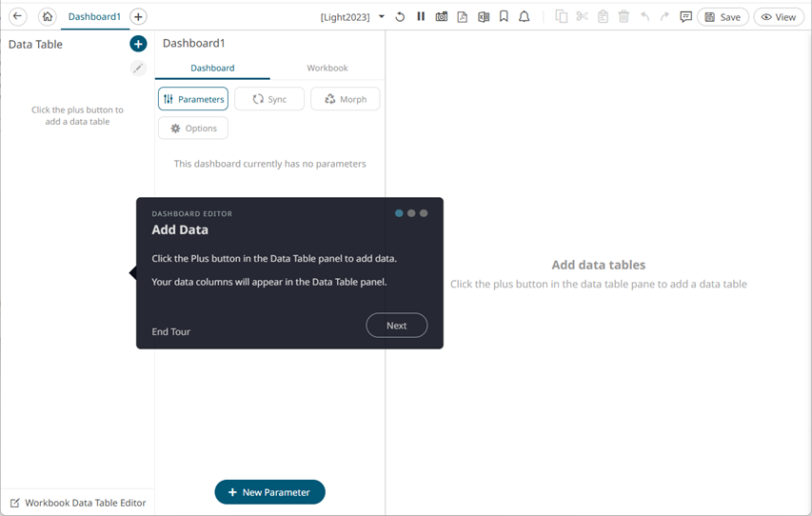Click the first blue tour step dot
The height and width of the screenshot is (516, 812).
(x=399, y=213)
